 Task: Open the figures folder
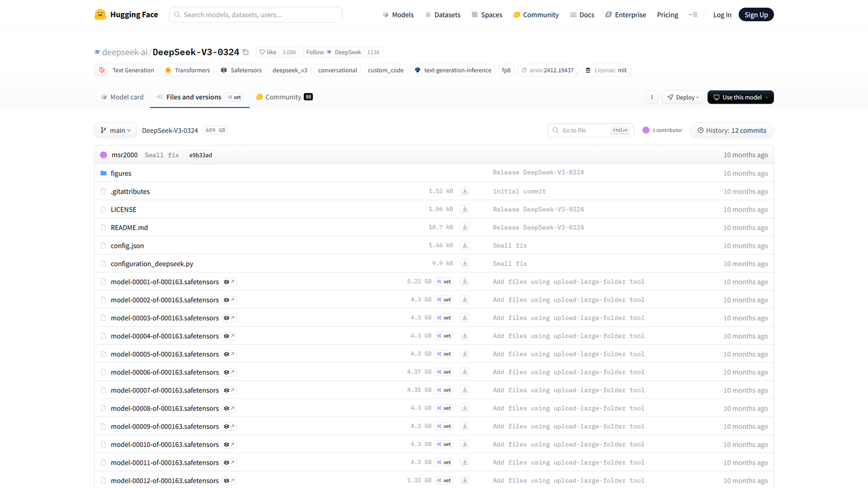pyautogui.click(x=121, y=172)
